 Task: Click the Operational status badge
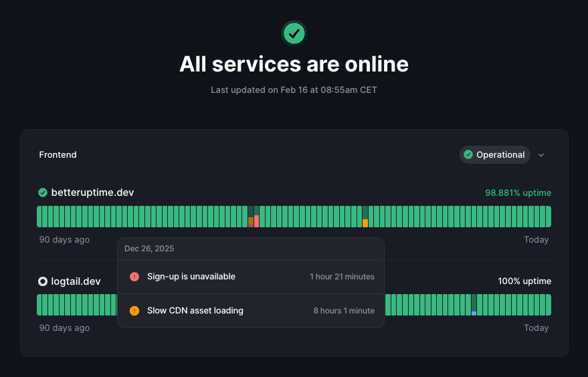[x=494, y=155]
